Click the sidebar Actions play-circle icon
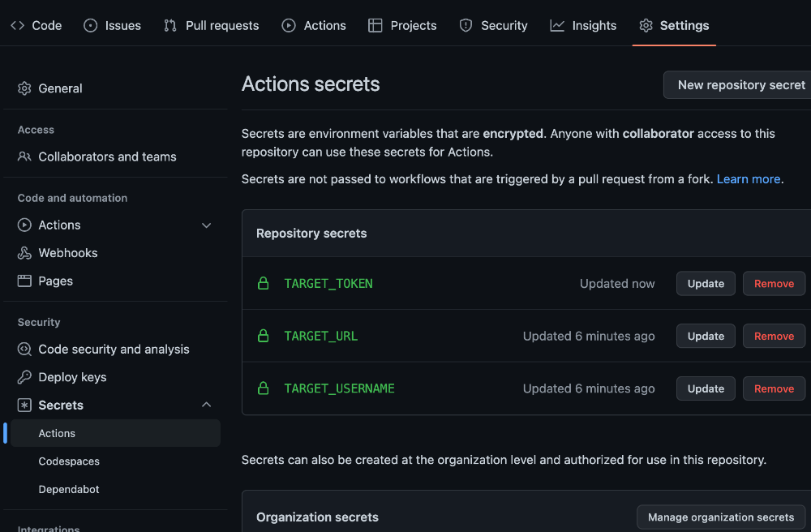Screen dimensions: 811x532 pos(24,225)
